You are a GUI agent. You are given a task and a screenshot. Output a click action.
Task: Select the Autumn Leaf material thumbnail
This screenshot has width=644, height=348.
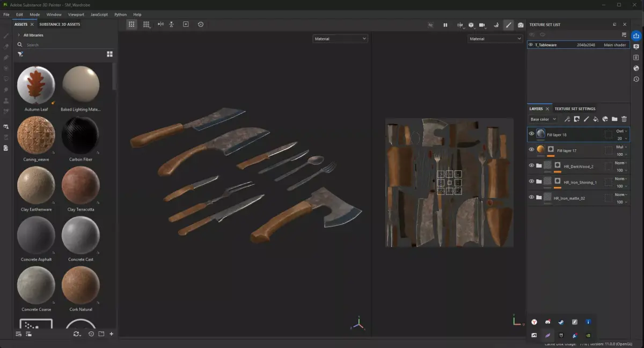pos(36,85)
